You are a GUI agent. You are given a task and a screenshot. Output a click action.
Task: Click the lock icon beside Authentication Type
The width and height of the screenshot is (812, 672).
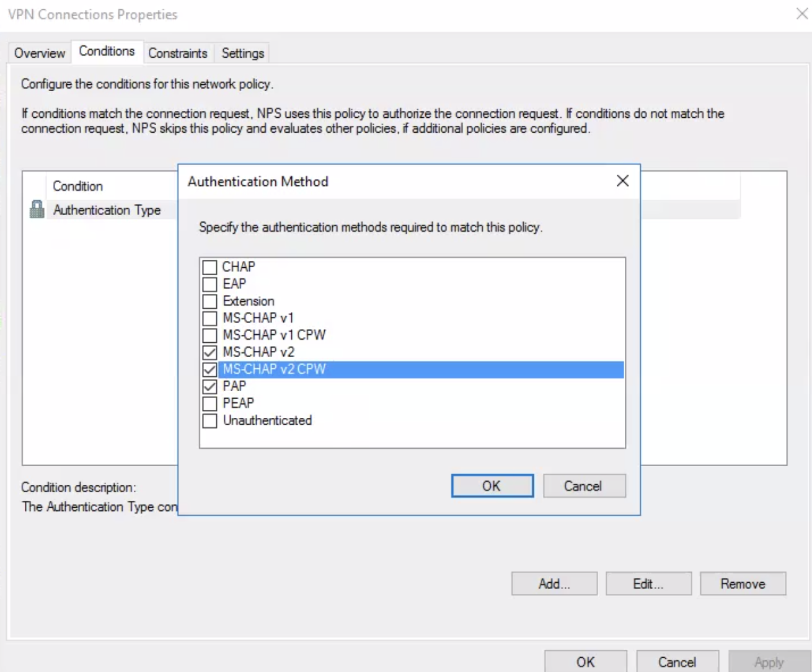pyautogui.click(x=37, y=210)
